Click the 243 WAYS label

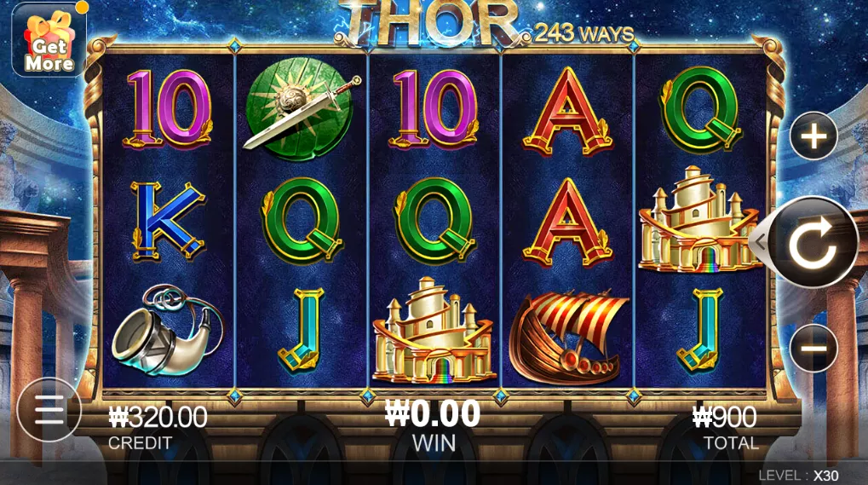click(x=584, y=34)
